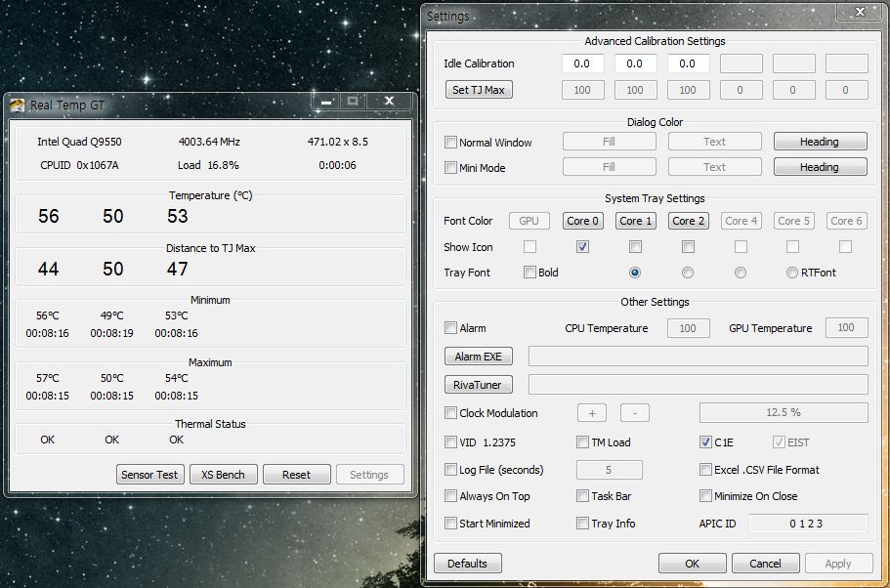Screen dimensions: 890x588
Task: Choose the Normal Window Heading color
Action: (821, 142)
